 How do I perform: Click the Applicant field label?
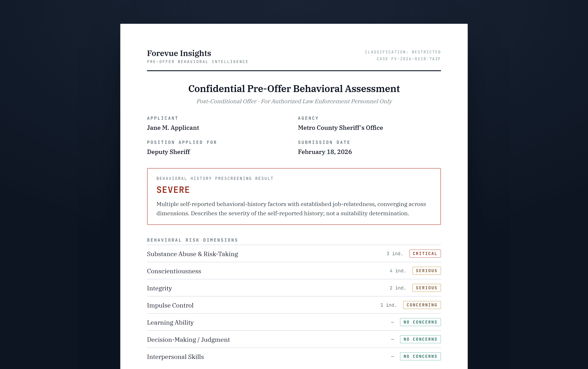tap(162, 118)
